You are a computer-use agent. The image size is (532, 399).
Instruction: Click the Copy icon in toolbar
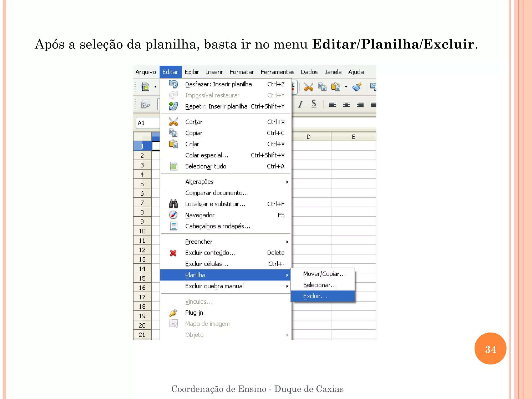(322, 87)
